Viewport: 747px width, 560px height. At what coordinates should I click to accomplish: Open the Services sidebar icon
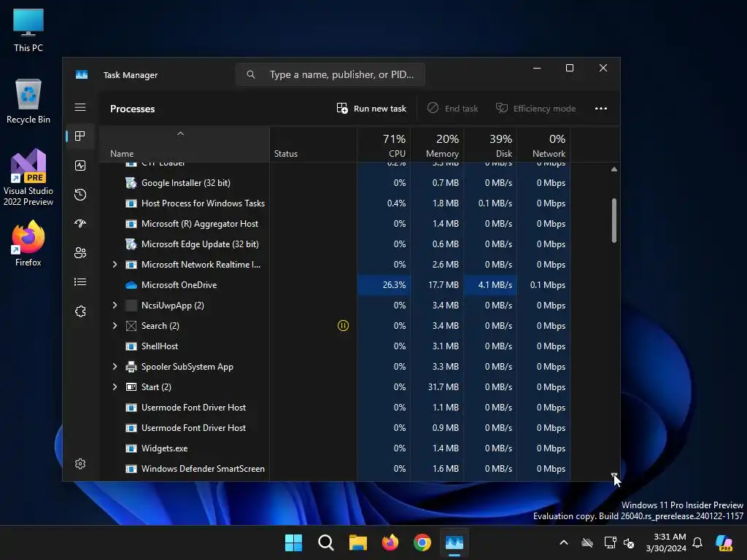pos(80,311)
